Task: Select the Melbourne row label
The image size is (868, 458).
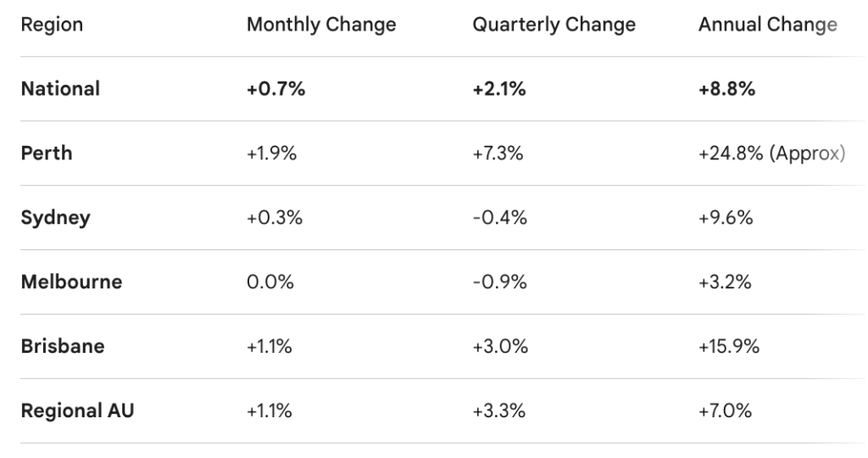Action: (71, 282)
